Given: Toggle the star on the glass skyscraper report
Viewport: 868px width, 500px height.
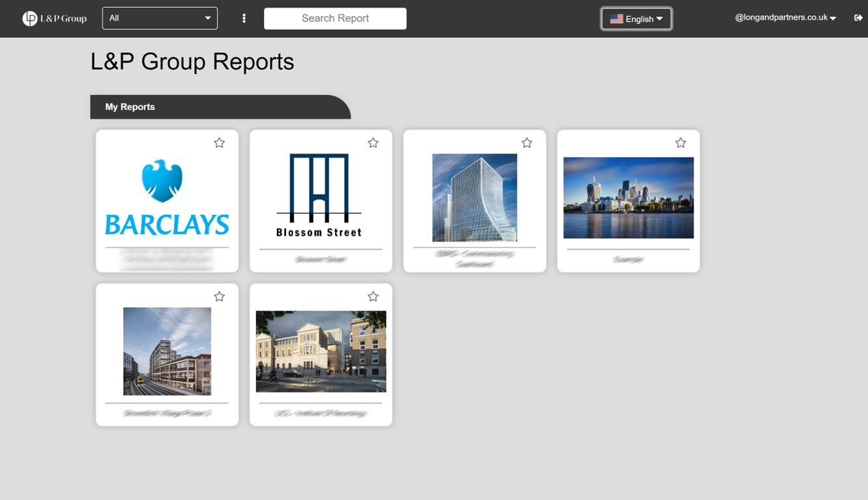Looking at the screenshot, I should pyautogui.click(x=527, y=142).
